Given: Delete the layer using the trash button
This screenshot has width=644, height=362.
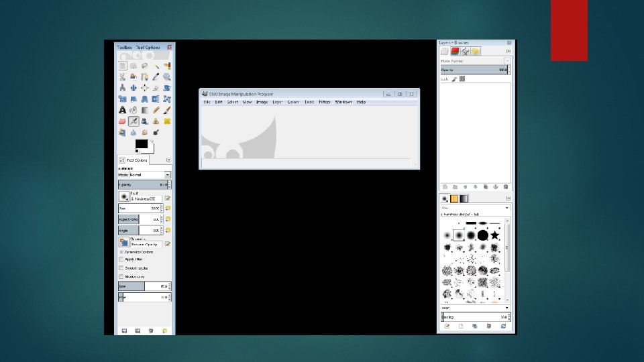Looking at the screenshot, I should (506, 187).
